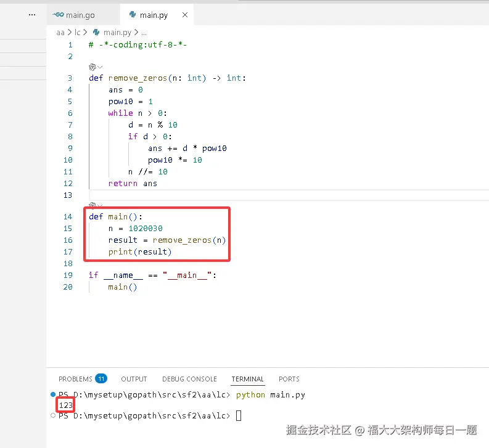Screen dimensions: 489x448
Task: Click the 'aa' breadcrumb folder
Action: [60, 33]
